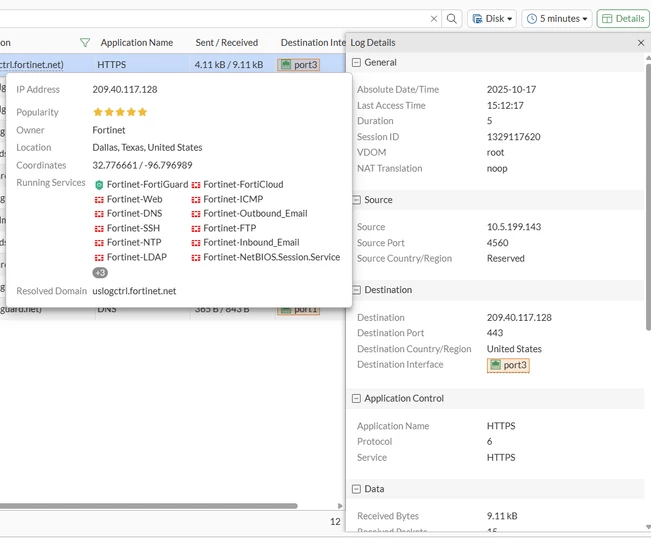Screen dimensions: 651x538
Task: Click the Fortinet-DNS service icon
Action: (99, 214)
